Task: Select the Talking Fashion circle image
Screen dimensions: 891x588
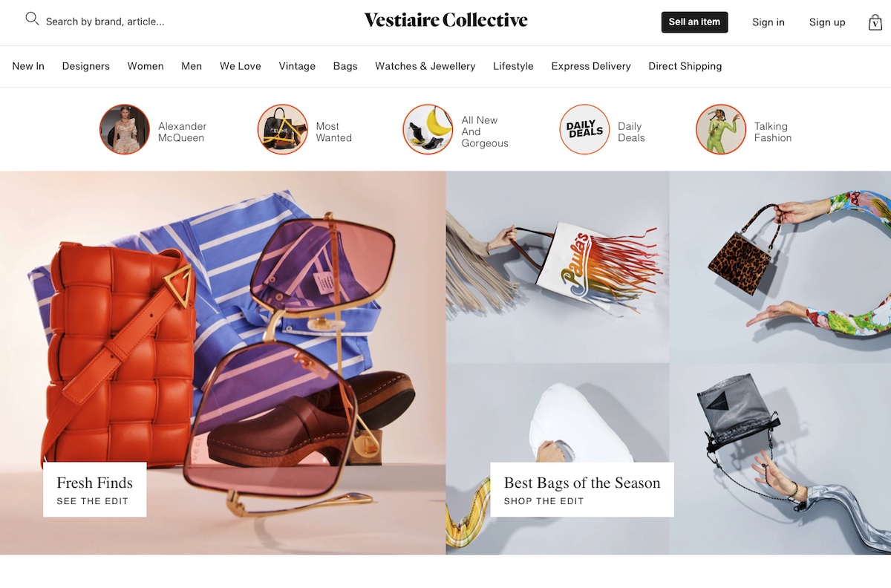Action: click(x=721, y=129)
